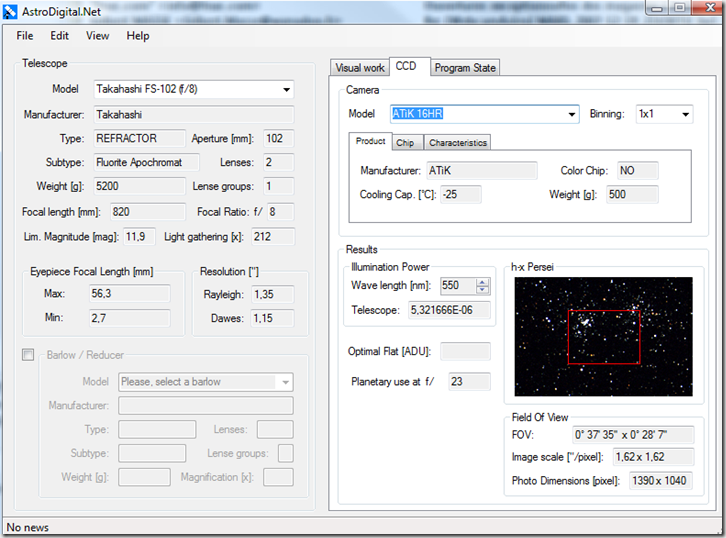Open the View menu
Screen dimensions: 726x538
point(97,36)
